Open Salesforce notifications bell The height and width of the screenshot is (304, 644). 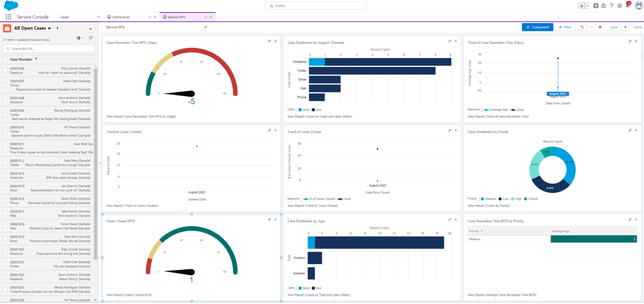(628, 5)
